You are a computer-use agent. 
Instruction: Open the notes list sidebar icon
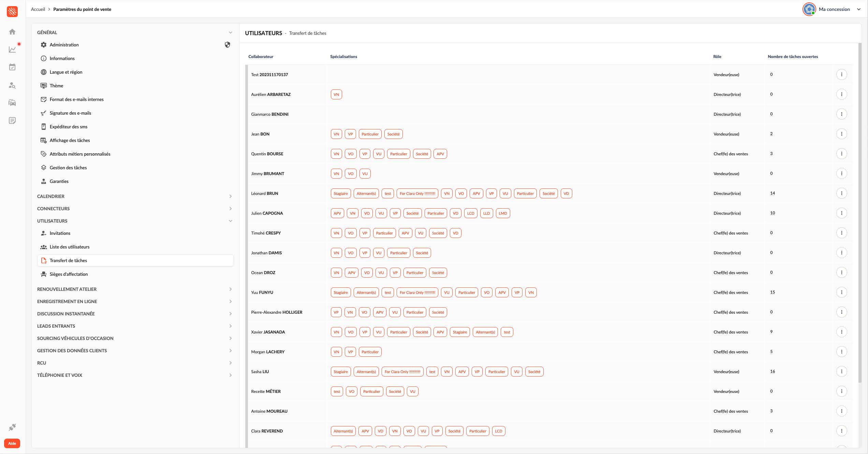[12, 120]
